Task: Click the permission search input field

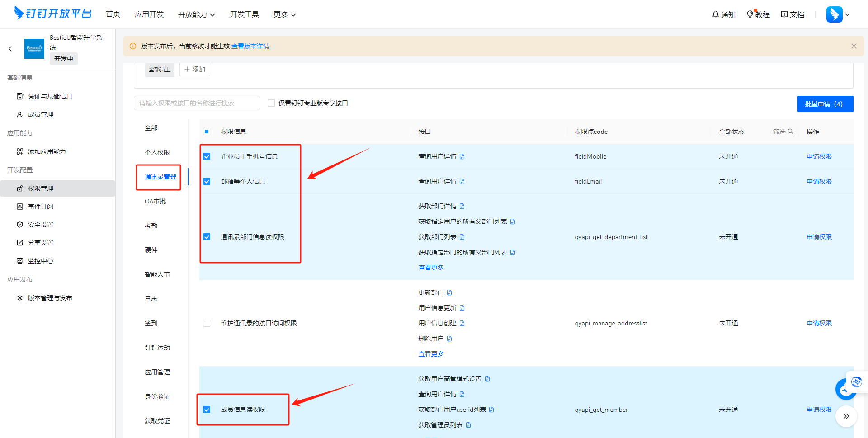Action: pos(197,103)
